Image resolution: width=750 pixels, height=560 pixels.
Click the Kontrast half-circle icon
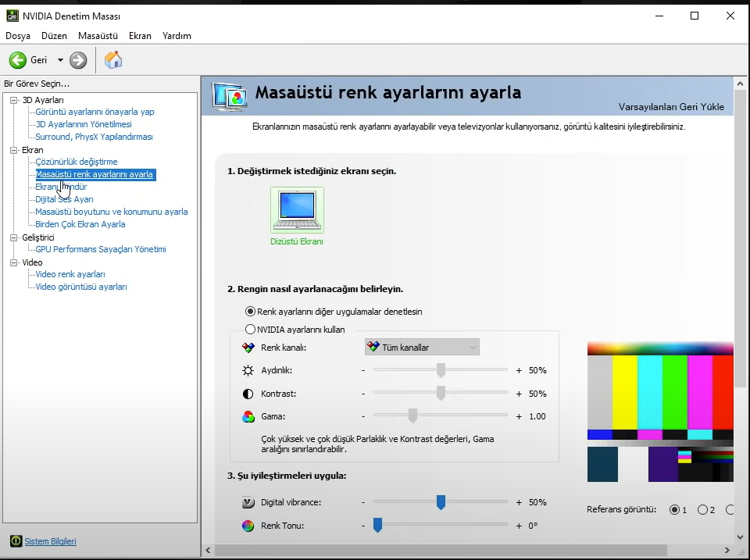click(248, 394)
